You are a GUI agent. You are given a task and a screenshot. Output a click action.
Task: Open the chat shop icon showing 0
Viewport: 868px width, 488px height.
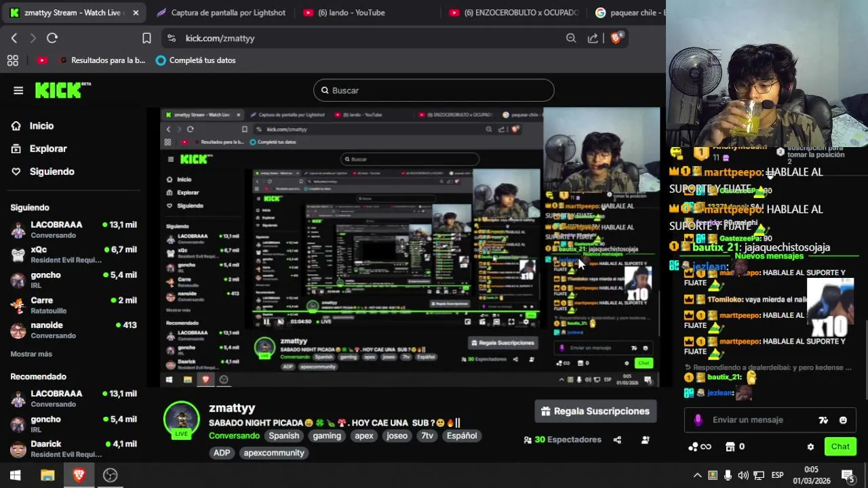point(735,447)
